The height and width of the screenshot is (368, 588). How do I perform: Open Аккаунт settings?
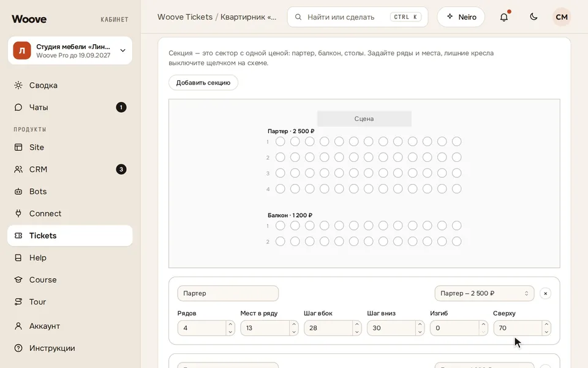[70, 326]
